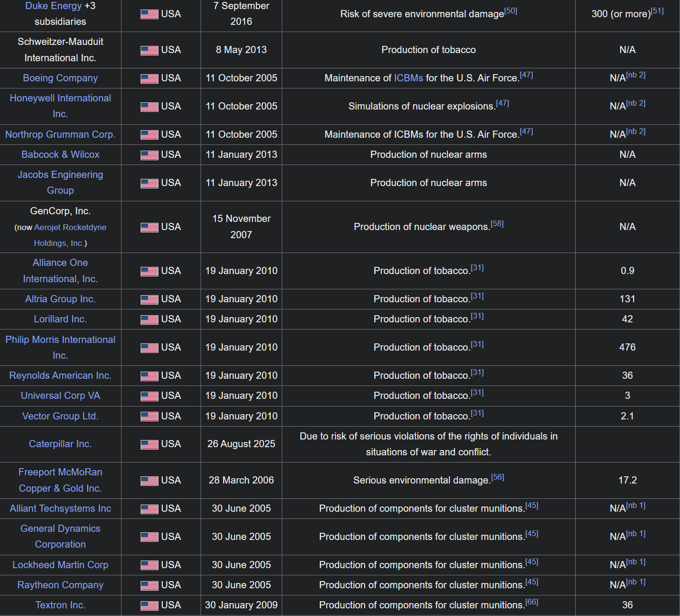
Task: Click the flag icon in the Honeywell row
Action: [149, 107]
